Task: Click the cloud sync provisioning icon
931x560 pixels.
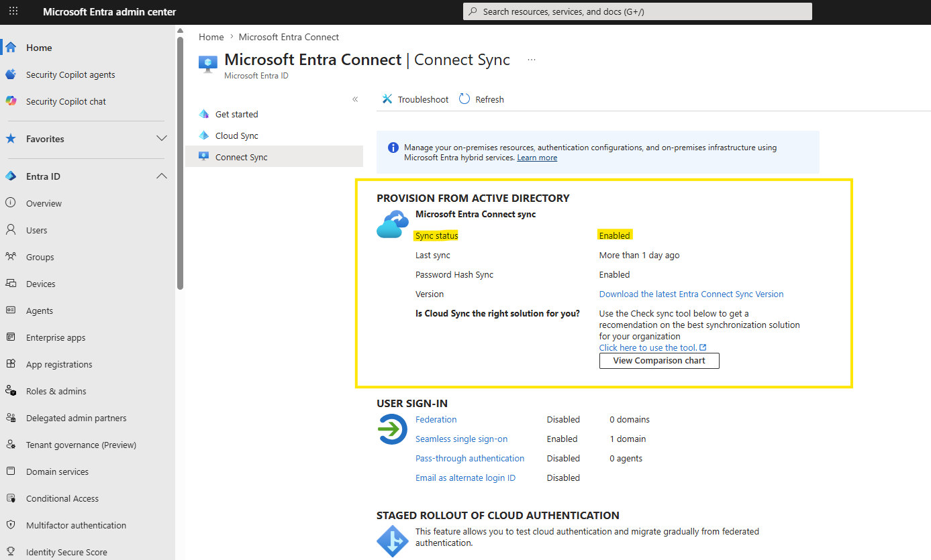Action: [x=393, y=225]
